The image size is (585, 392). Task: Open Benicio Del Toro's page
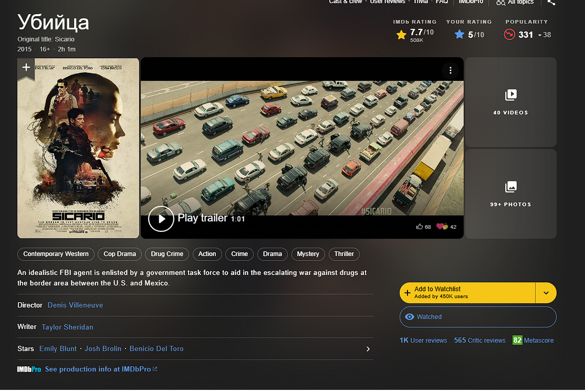156,349
